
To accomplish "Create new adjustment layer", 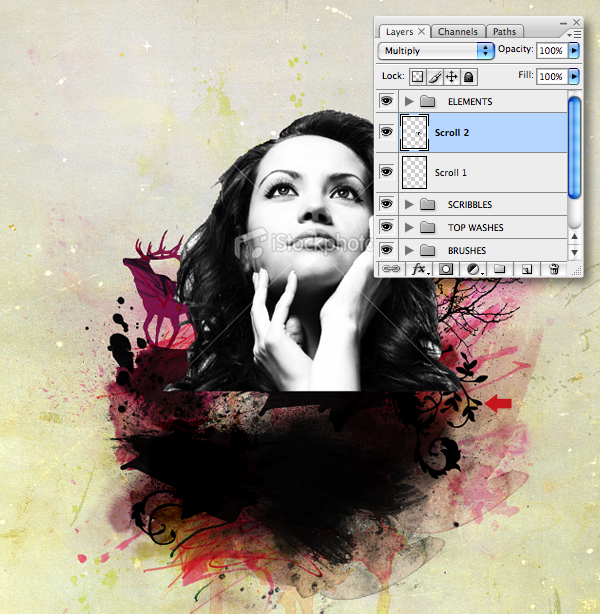I will click(474, 269).
